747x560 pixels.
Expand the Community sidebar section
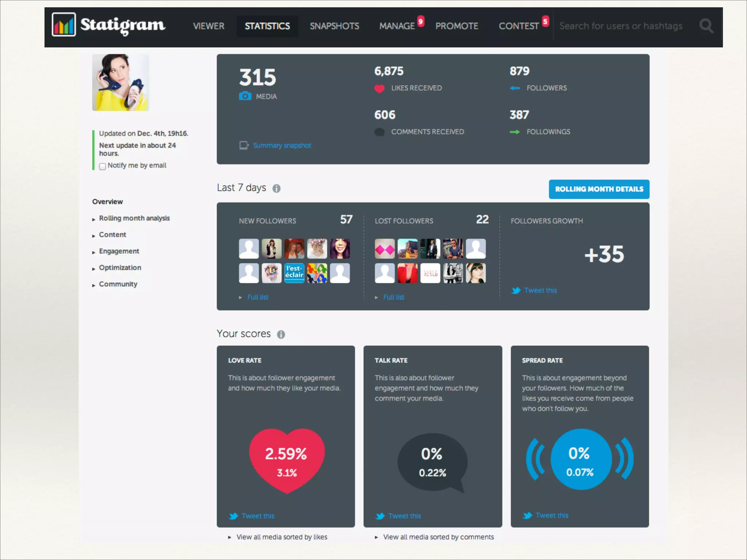[x=118, y=284]
